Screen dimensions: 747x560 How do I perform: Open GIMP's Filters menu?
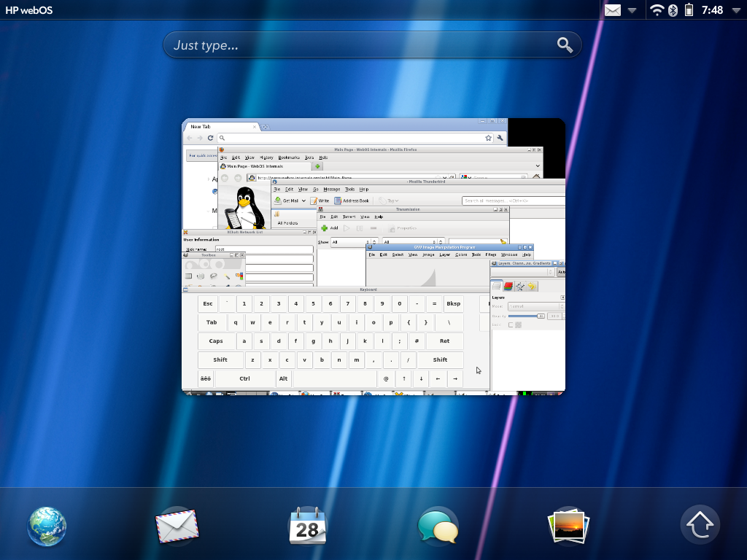coord(491,254)
